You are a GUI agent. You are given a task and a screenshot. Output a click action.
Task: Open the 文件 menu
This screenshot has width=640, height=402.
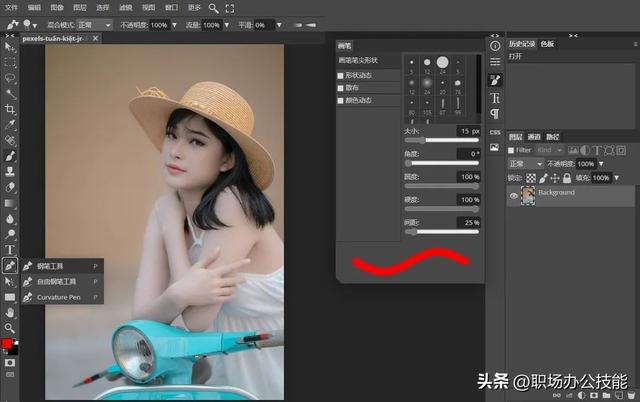point(11,8)
